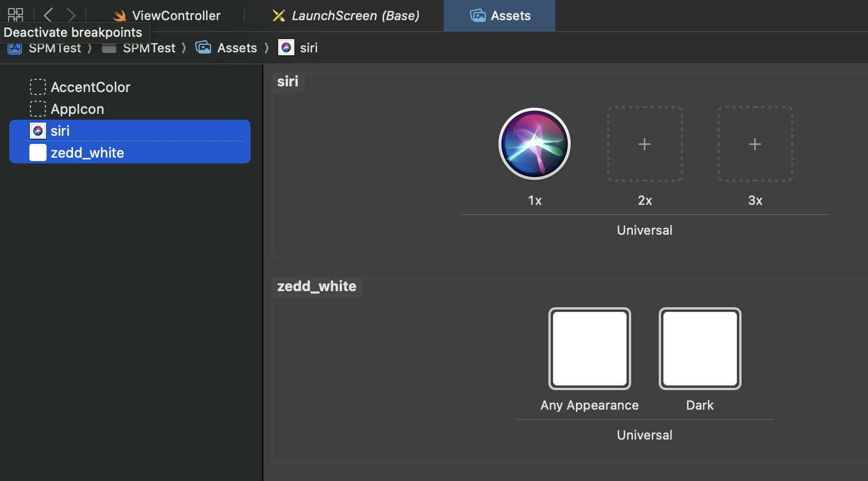This screenshot has height=481, width=868.
Task: Add an image to the siri 3x slot
Action: [x=755, y=144]
